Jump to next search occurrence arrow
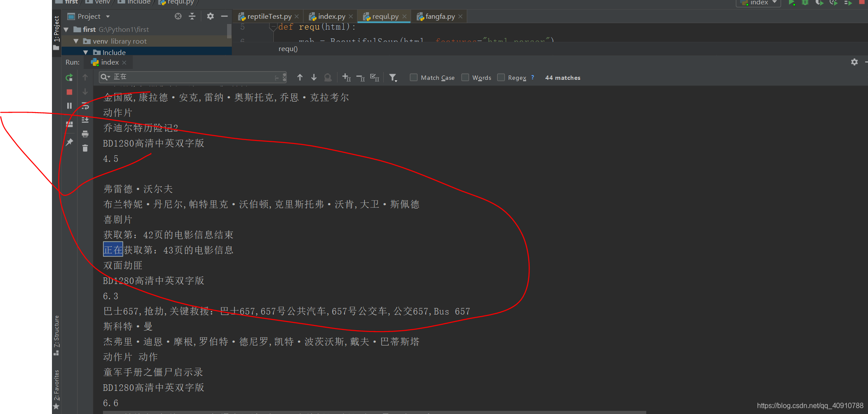 [314, 77]
